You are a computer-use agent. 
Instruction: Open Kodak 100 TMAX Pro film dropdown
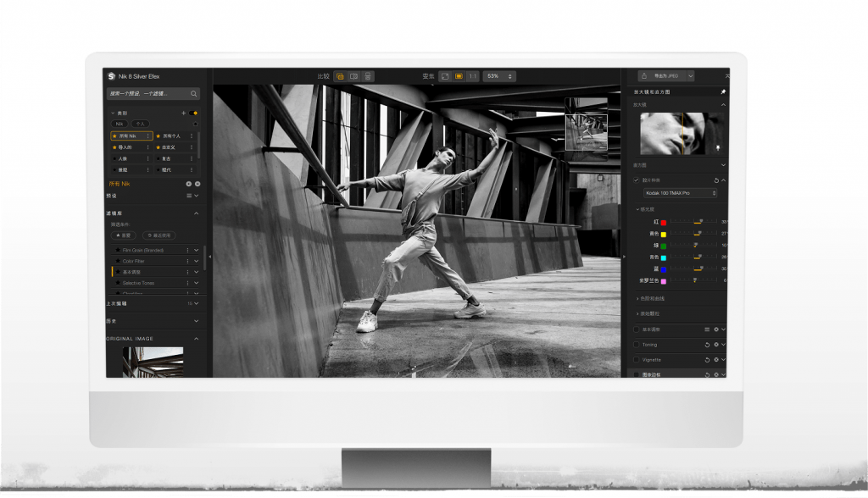[681, 193]
